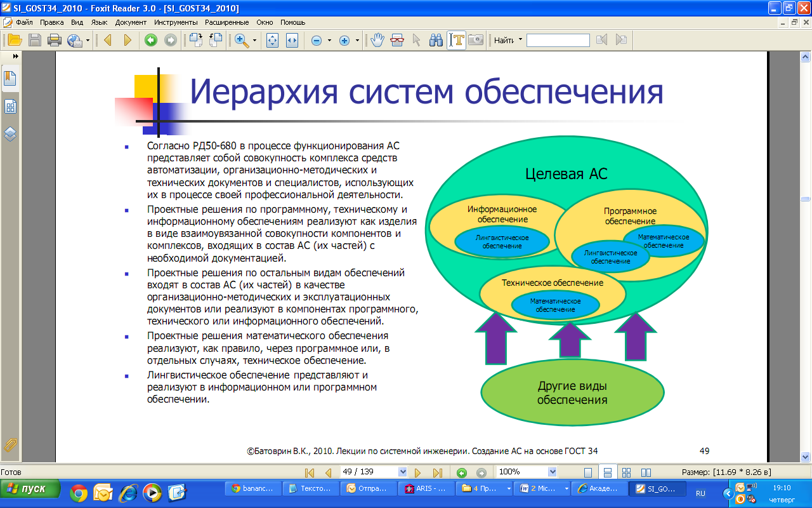Click the Find Next button beside the search field

coord(621,40)
